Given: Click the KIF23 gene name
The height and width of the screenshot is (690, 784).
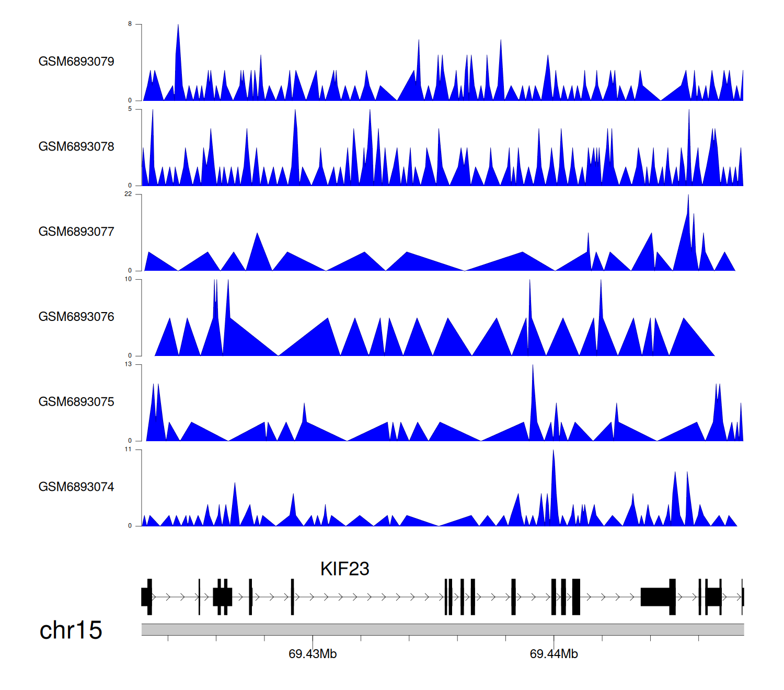Looking at the screenshot, I should 344,569.
